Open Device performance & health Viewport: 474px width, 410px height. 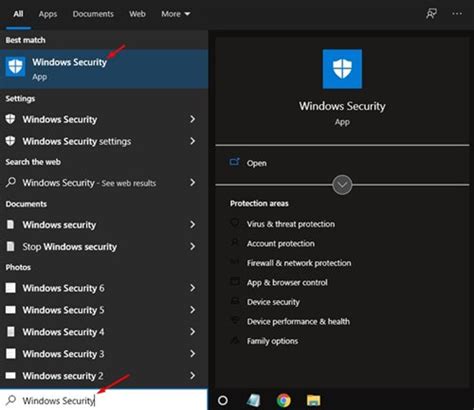[298, 322]
